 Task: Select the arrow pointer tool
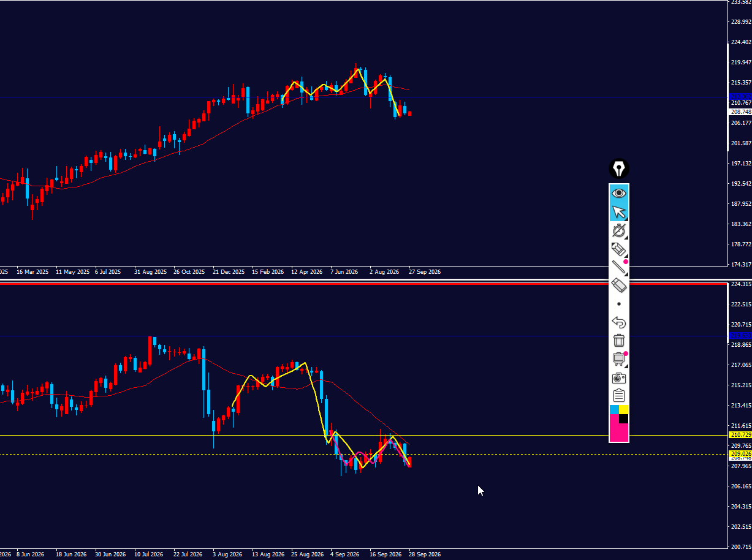619,212
